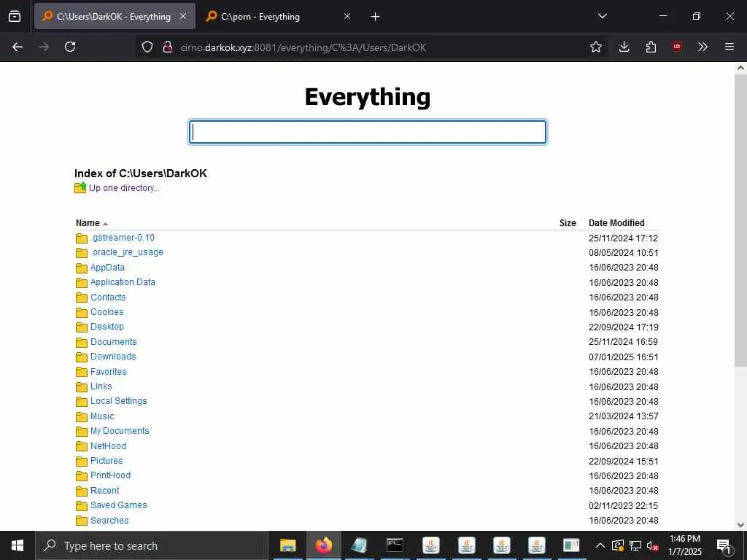This screenshot has height=560, width=747.
Task: Open the Favorites folder
Action: pyautogui.click(x=109, y=371)
